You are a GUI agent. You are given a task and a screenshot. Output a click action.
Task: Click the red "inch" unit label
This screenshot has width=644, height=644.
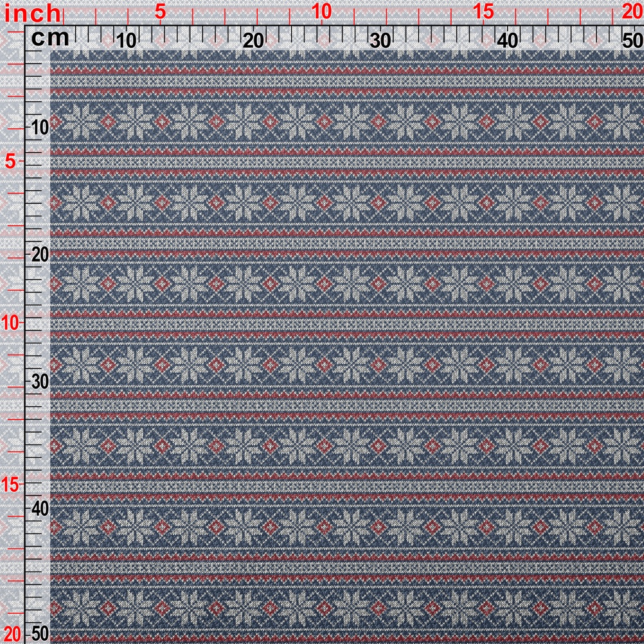[33, 13]
